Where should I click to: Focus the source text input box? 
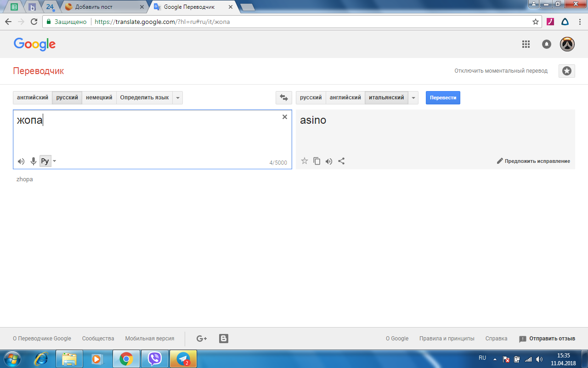pyautogui.click(x=152, y=139)
